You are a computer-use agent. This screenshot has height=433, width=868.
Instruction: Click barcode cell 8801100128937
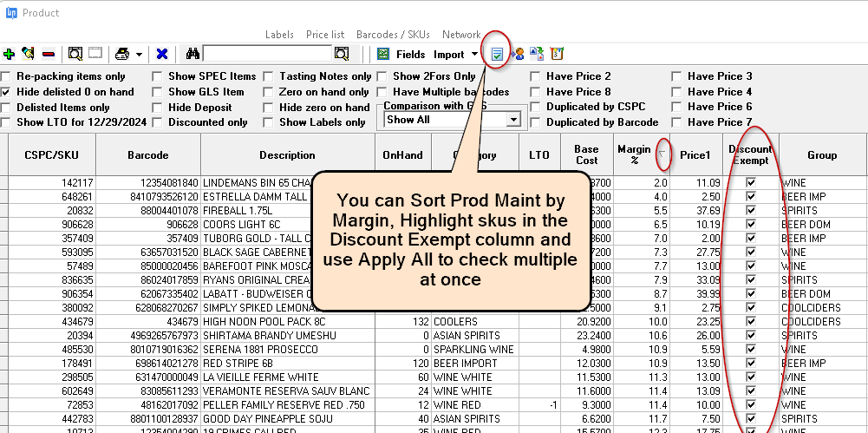(147, 418)
